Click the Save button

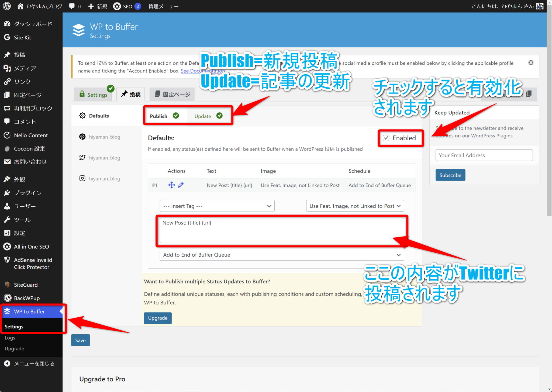tap(80, 340)
